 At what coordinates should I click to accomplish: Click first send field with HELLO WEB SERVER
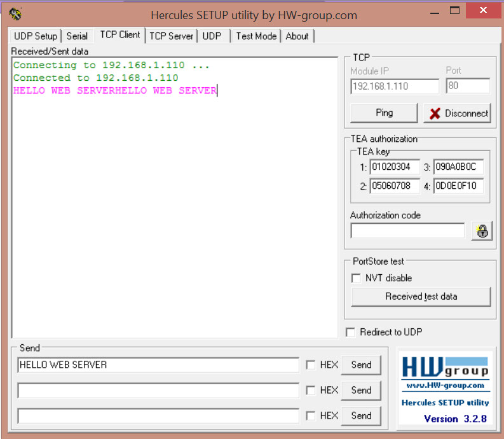tap(158, 365)
